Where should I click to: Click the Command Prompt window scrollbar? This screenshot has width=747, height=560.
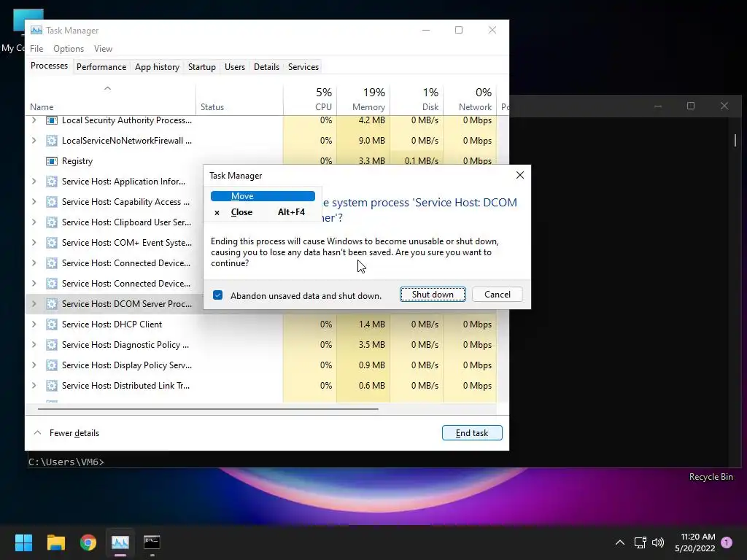(735, 140)
